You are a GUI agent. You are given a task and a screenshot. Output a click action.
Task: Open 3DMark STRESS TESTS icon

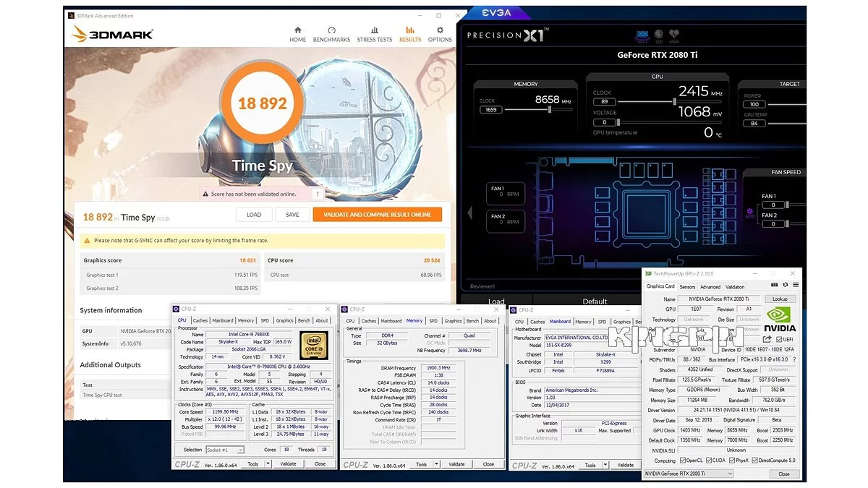(x=374, y=30)
